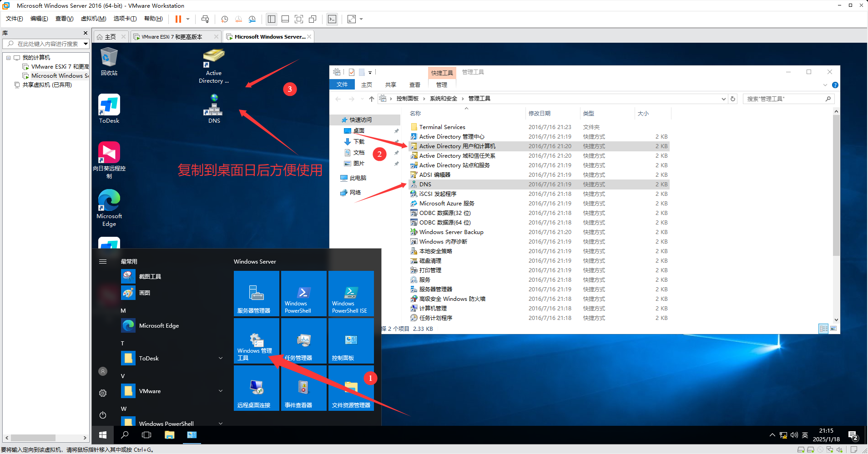The height and width of the screenshot is (454, 868).
Task: Expand the ToDesk folder in Start menu
Action: [221, 358]
